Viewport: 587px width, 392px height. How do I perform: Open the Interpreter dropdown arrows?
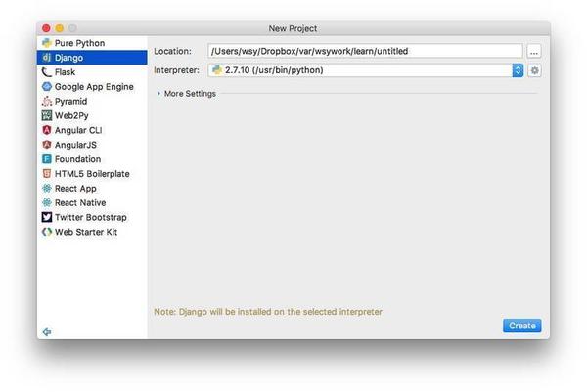coord(518,70)
